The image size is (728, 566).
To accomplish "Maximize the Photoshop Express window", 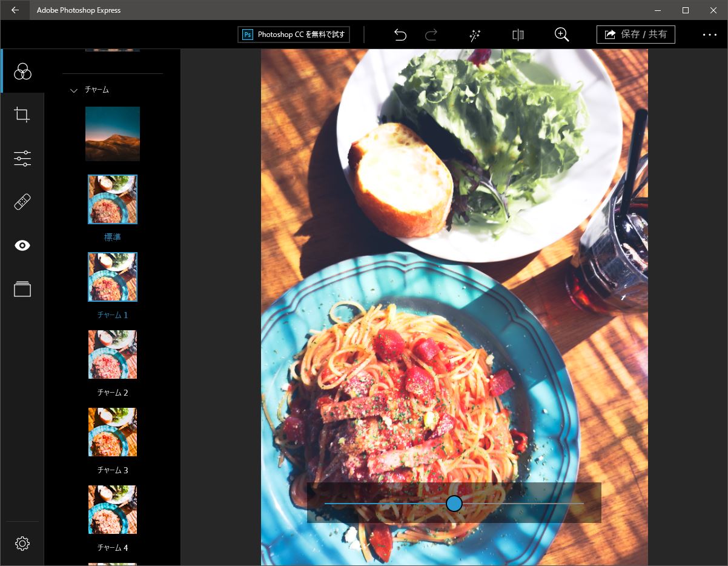I will (686, 10).
